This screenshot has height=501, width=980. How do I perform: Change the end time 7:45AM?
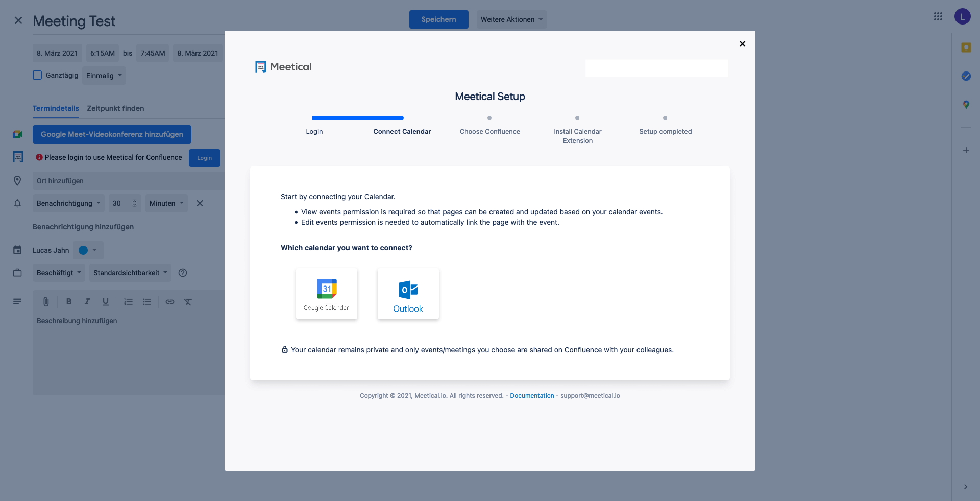pyautogui.click(x=153, y=53)
